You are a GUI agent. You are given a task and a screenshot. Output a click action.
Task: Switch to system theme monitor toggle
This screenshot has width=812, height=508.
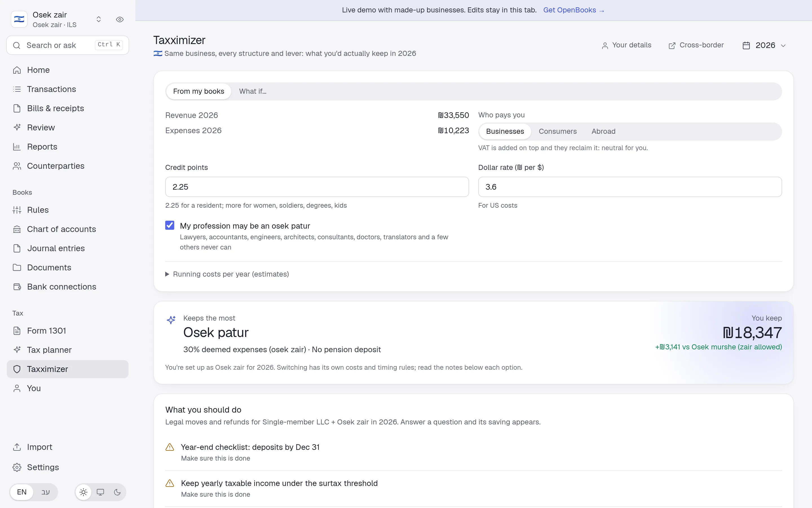pyautogui.click(x=100, y=492)
